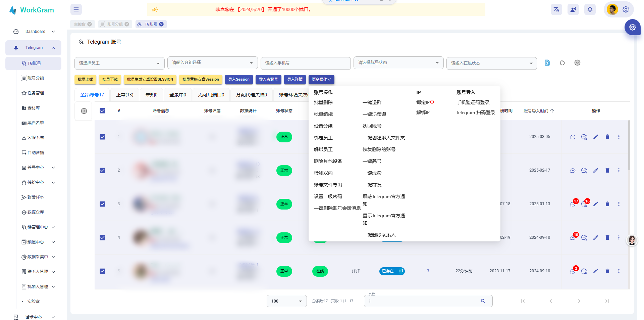Screen dimensions: 644x320
Task: Open chat with 10 unread badge
Action: (573, 237)
